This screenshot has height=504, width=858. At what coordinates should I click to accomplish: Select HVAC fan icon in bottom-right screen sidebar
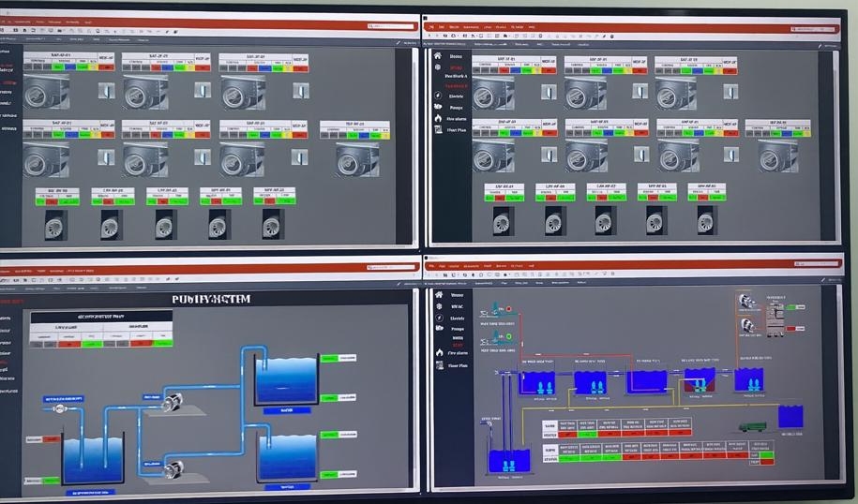click(x=438, y=306)
